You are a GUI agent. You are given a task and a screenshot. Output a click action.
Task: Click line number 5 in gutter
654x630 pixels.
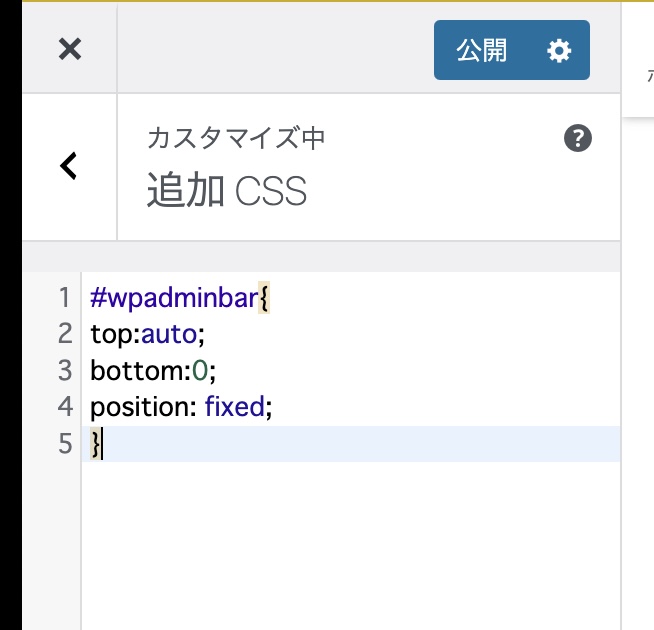pos(65,443)
